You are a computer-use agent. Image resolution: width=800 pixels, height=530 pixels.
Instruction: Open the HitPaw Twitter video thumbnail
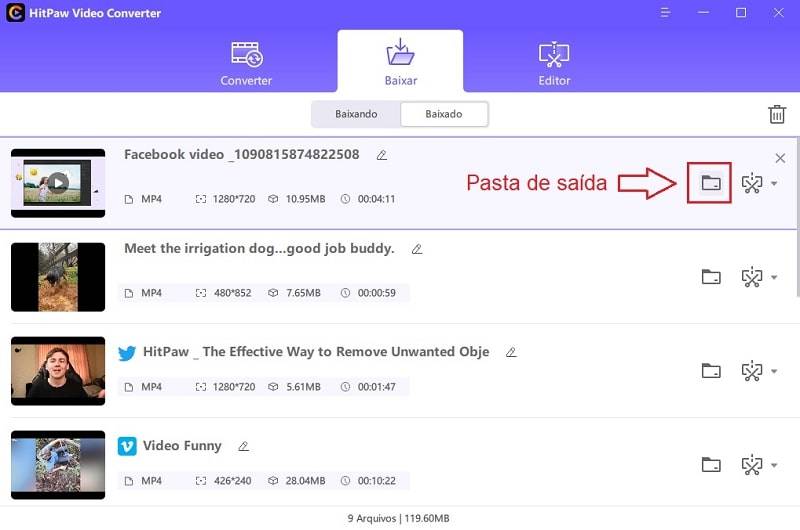tap(58, 371)
